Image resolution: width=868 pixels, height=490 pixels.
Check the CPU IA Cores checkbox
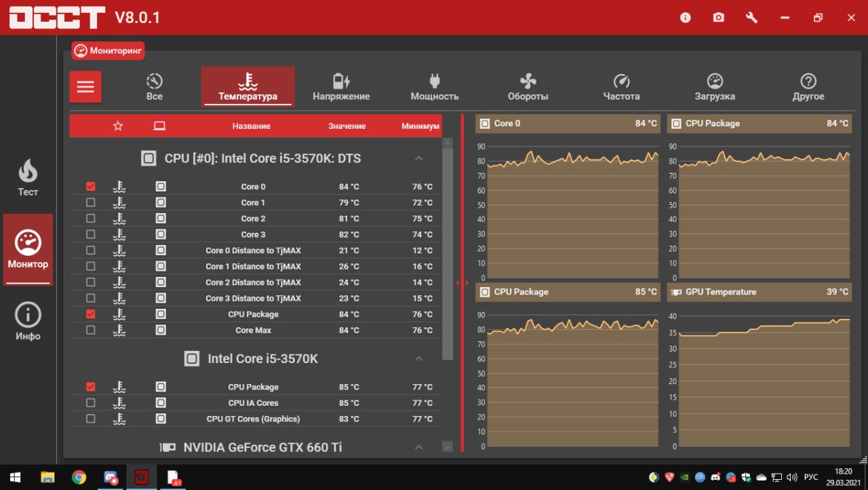[91, 402]
